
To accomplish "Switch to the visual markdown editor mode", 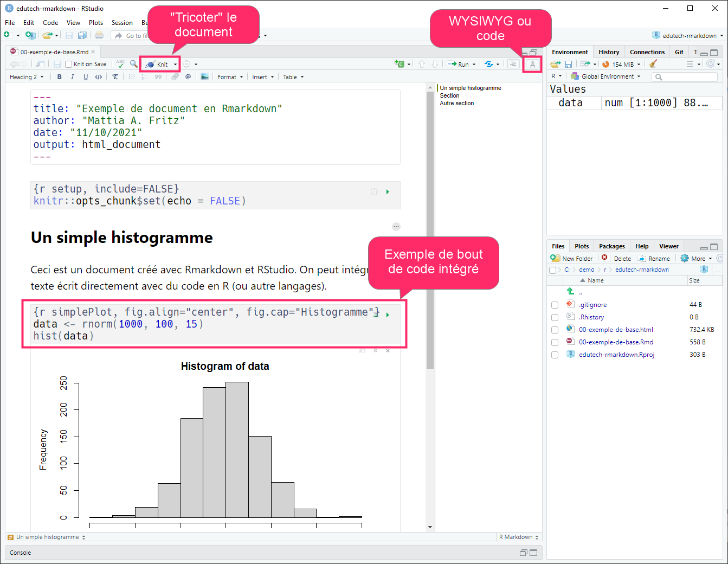I will point(532,65).
